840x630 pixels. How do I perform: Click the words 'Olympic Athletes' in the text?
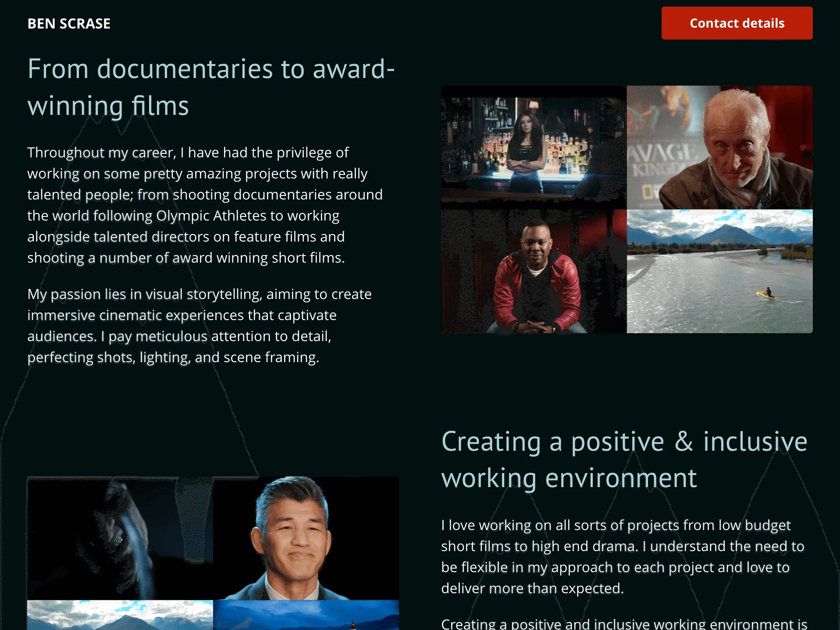tap(211, 216)
